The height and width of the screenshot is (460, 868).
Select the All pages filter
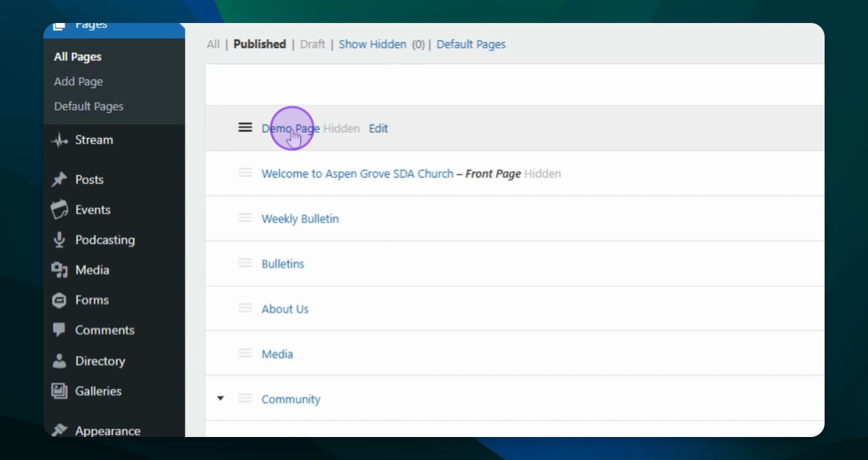point(213,44)
